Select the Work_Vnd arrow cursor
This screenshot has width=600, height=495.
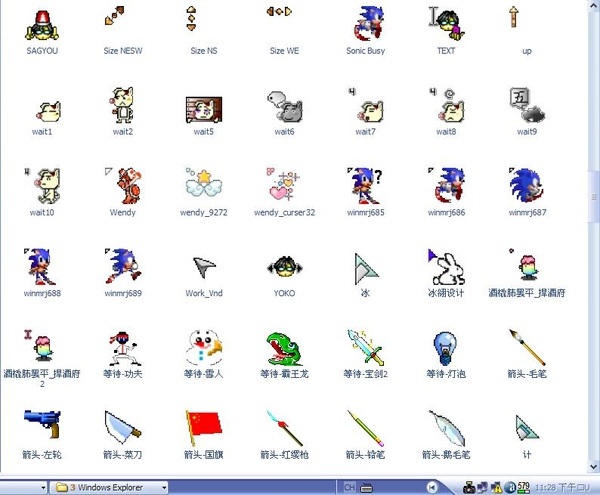coord(204,267)
